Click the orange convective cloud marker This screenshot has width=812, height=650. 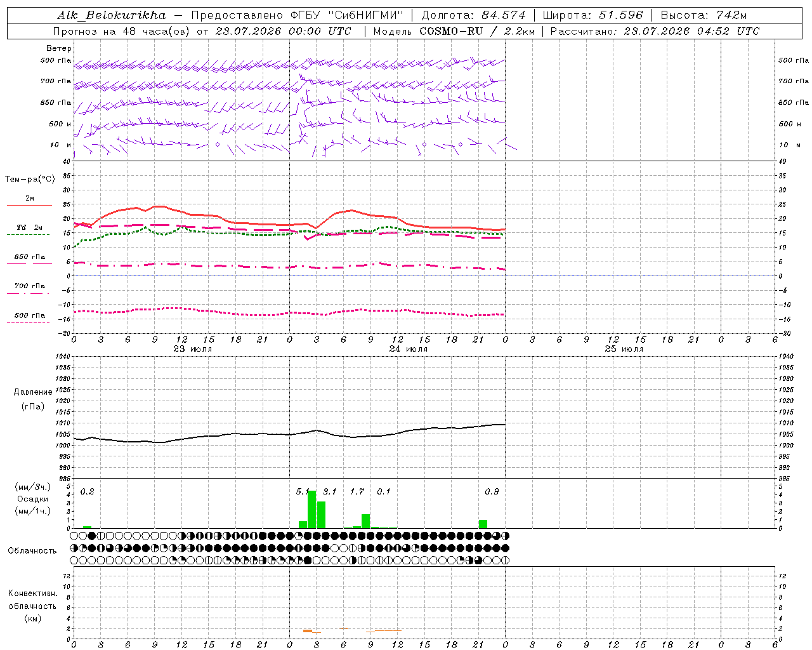pos(307,630)
